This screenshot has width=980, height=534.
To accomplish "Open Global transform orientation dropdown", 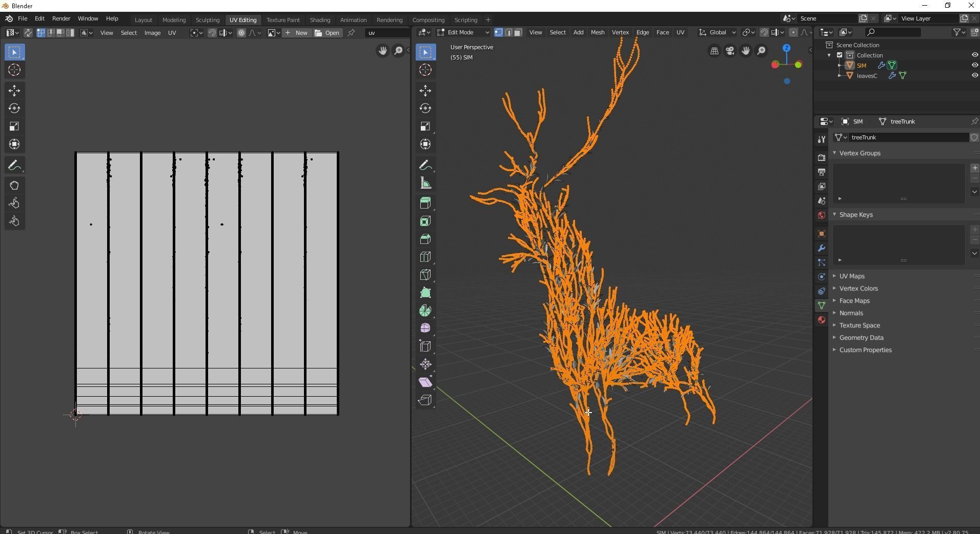I will (718, 32).
